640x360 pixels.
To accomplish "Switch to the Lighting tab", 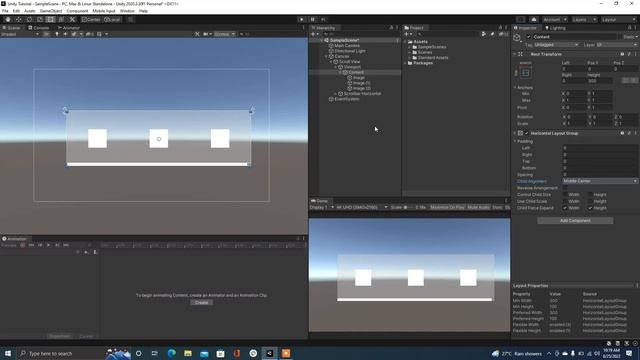I will pos(556,28).
